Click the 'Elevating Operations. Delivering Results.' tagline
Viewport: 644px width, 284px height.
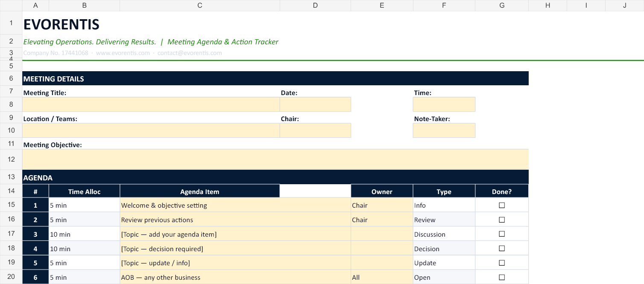90,42
